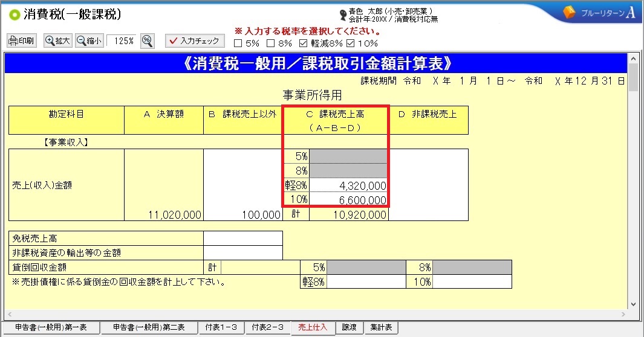
Task: Select the 売上仕入 tab
Action: click(x=313, y=327)
